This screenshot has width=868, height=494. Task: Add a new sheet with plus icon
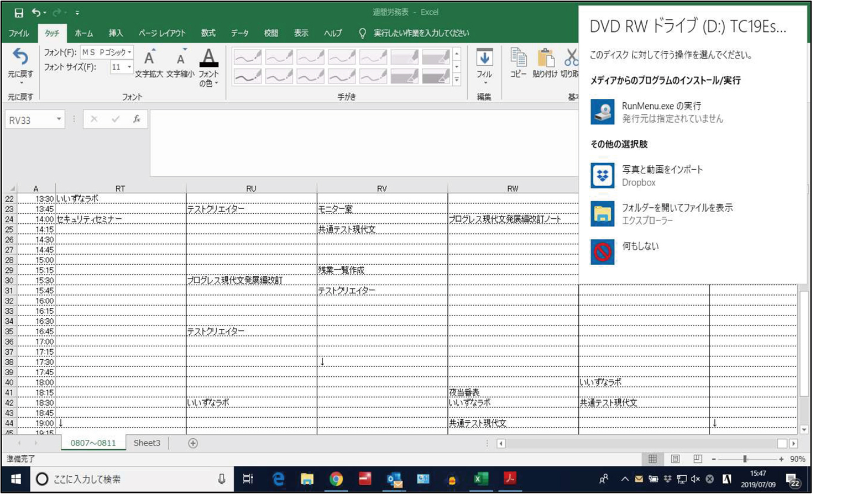coord(193,443)
